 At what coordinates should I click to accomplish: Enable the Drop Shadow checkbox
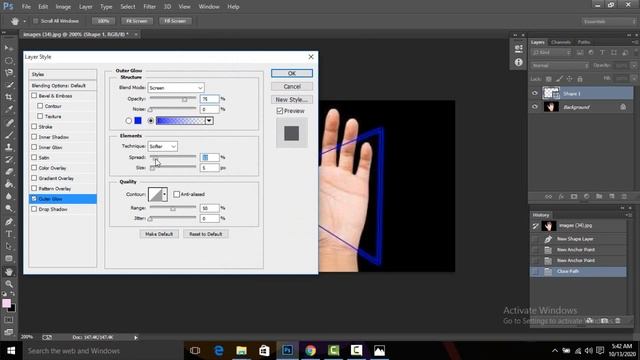coord(34,209)
